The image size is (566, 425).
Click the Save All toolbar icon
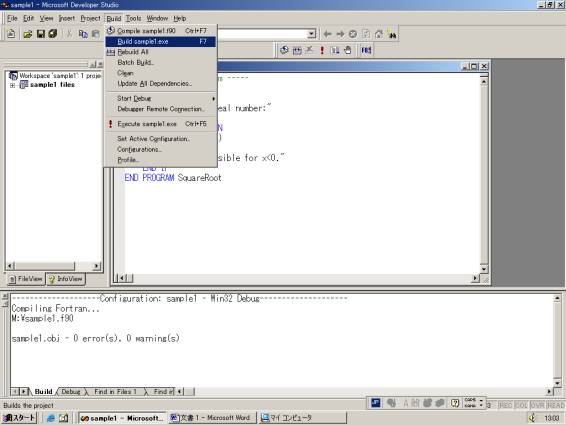[x=53, y=34]
